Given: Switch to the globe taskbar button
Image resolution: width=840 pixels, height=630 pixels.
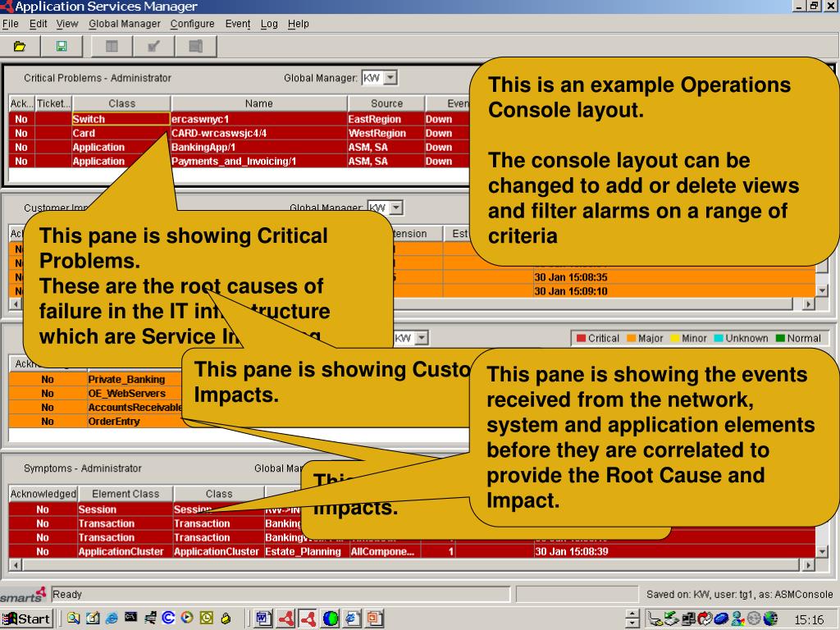Looking at the screenshot, I should click(331, 619).
